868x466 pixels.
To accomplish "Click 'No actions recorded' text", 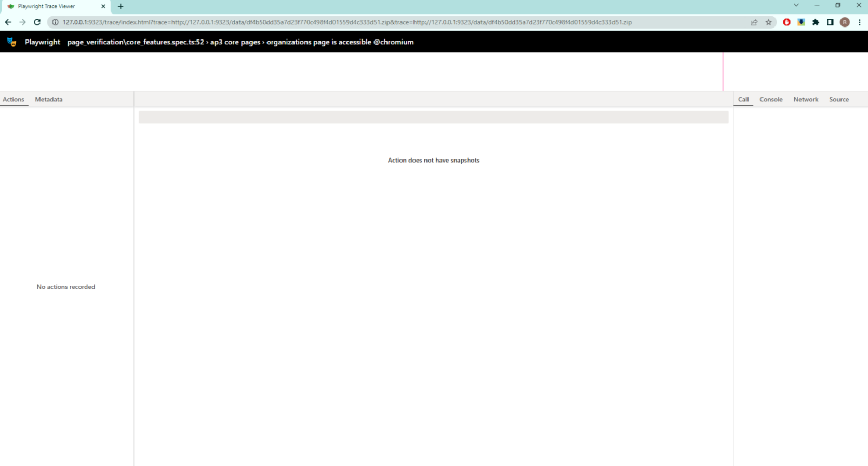I will coord(66,287).
